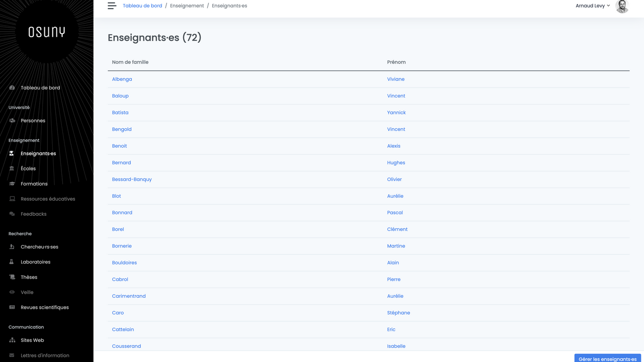This screenshot has height=362, width=644.
Task: Go to Tableau de bord breadcrumb link
Action: click(x=142, y=6)
